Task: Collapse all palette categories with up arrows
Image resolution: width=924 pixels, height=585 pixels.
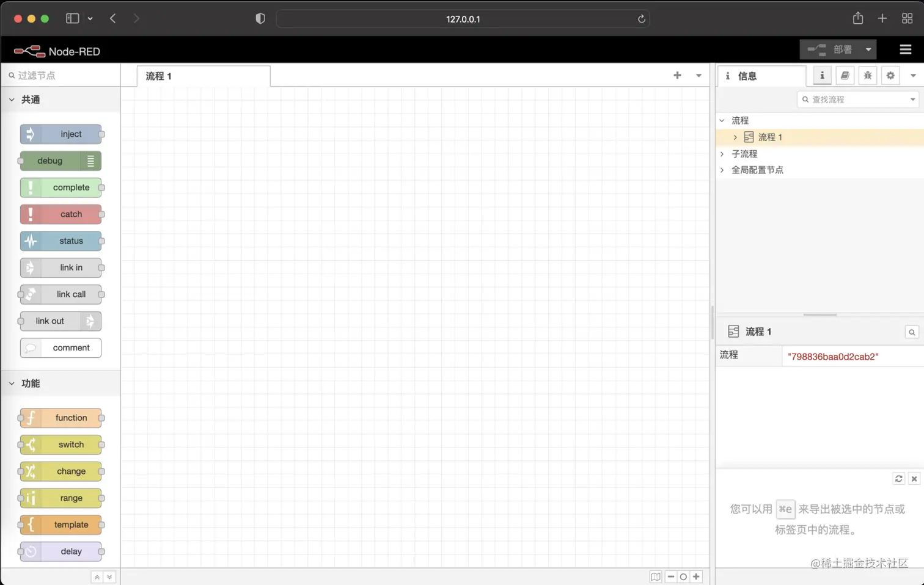Action: (x=97, y=577)
